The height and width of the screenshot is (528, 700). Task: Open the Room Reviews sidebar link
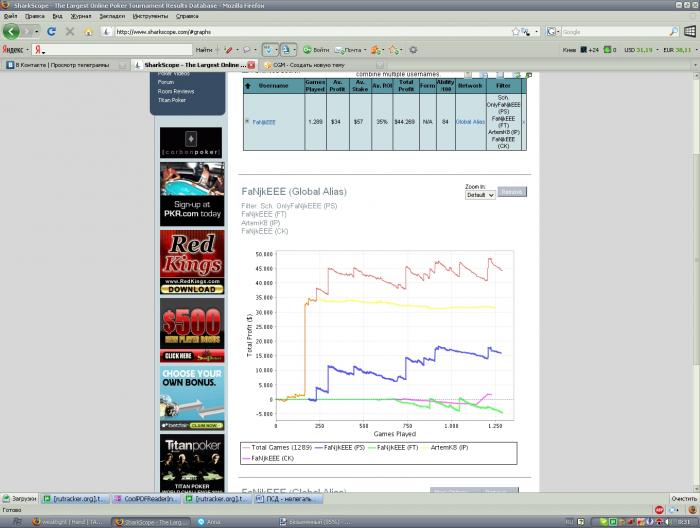click(x=175, y=91)
